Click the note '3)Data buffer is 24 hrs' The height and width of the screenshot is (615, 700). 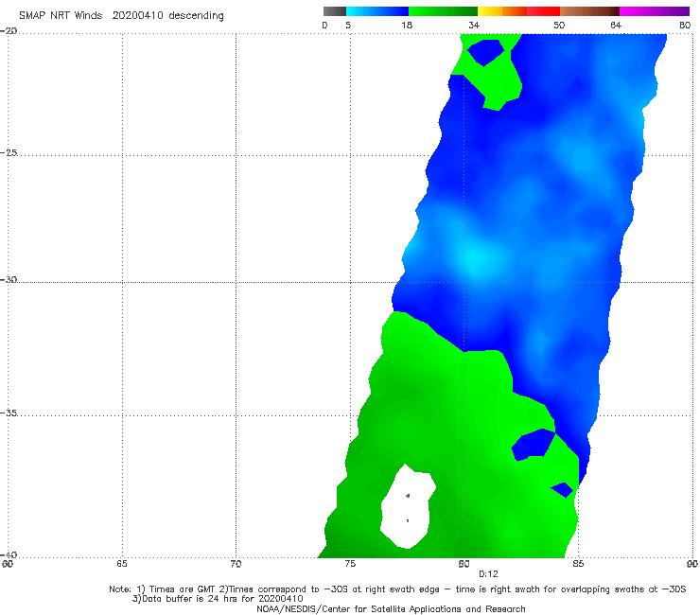point(218,599)
